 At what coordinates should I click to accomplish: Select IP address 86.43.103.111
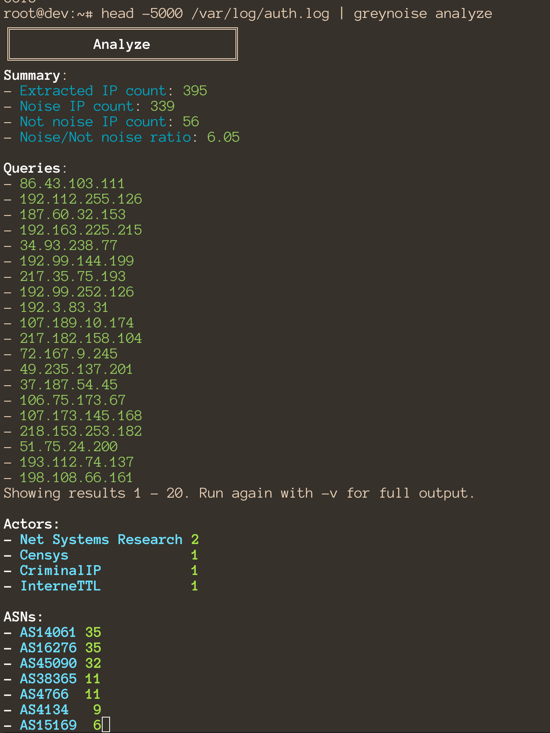[x=72, y=184]
